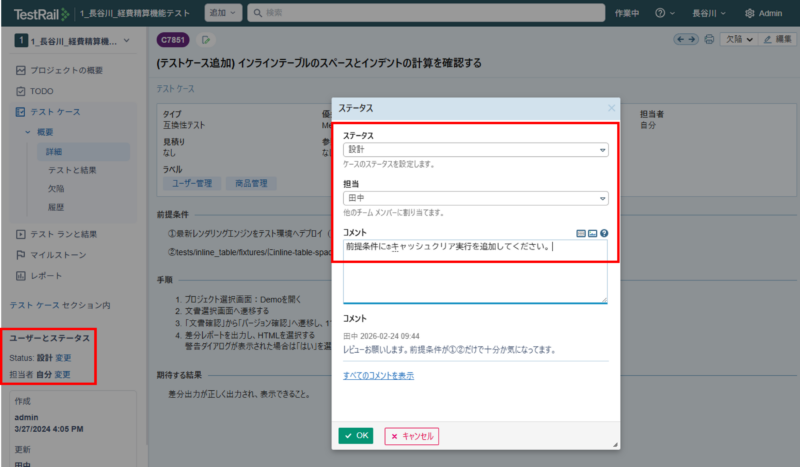
Task: Open the 欠陥 dropdown in toolbar
Action: tap(739, 39)
